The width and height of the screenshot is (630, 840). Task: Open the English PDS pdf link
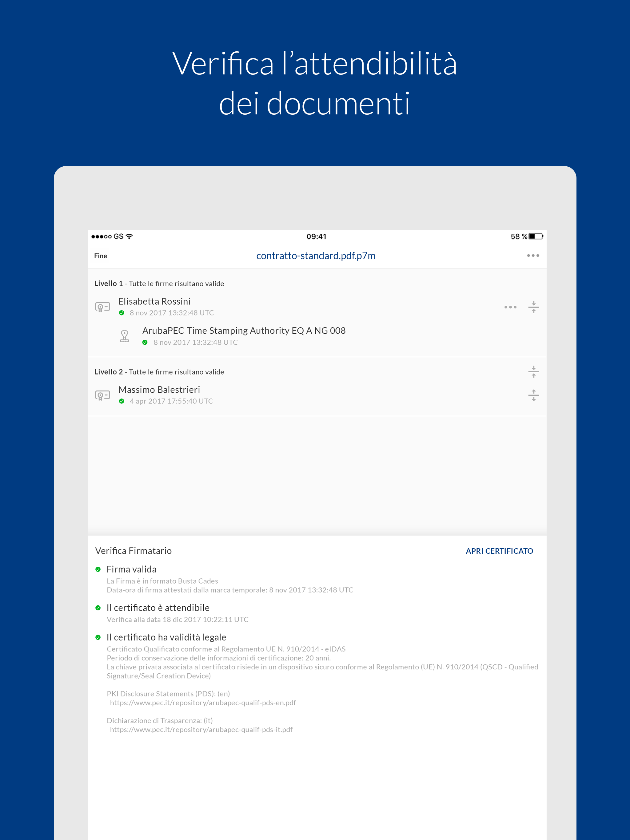tap(203, 703)
